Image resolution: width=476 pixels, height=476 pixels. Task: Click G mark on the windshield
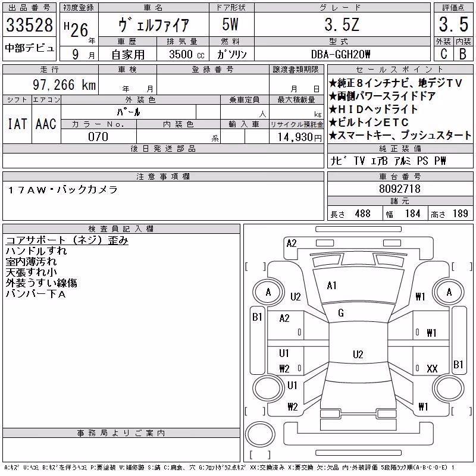[340, 313]
